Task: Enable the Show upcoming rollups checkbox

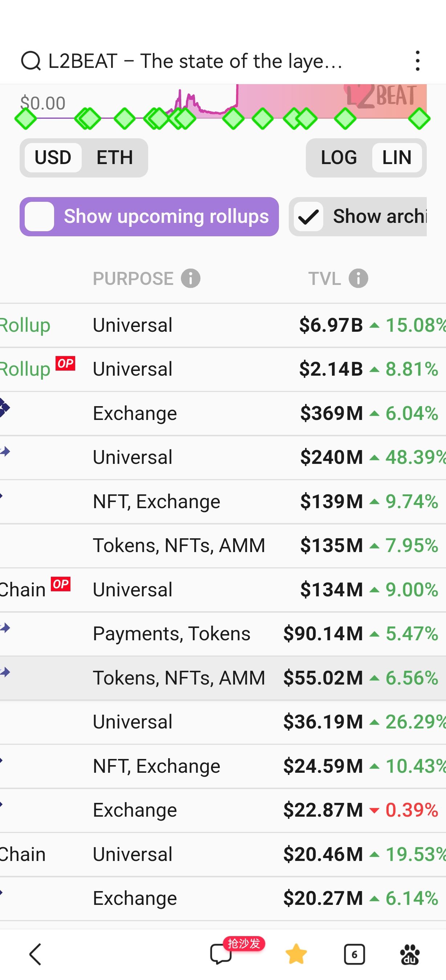Action: click(39, 216)
